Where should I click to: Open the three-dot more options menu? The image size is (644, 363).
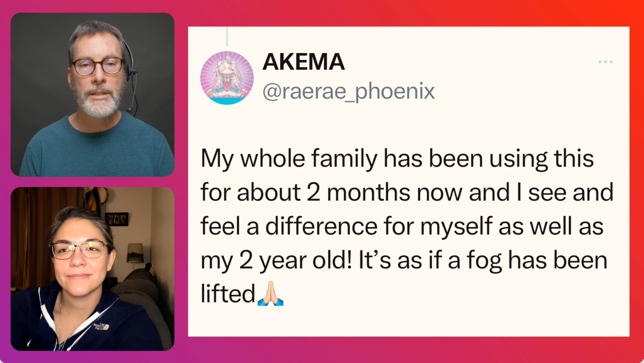605,62
